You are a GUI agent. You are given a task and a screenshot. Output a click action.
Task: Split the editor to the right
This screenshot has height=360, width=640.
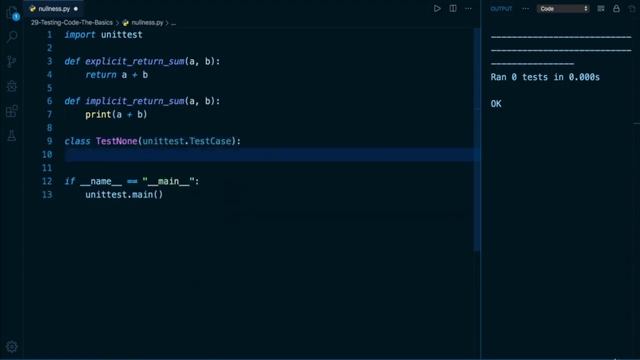[453, 9]
